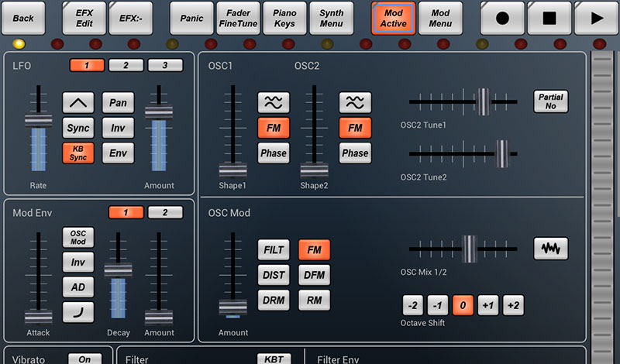Image resolution: width=620 pixels, height=364 pixels.
Task: Click the LFO Amount slider handle
Action: (159, 112)
